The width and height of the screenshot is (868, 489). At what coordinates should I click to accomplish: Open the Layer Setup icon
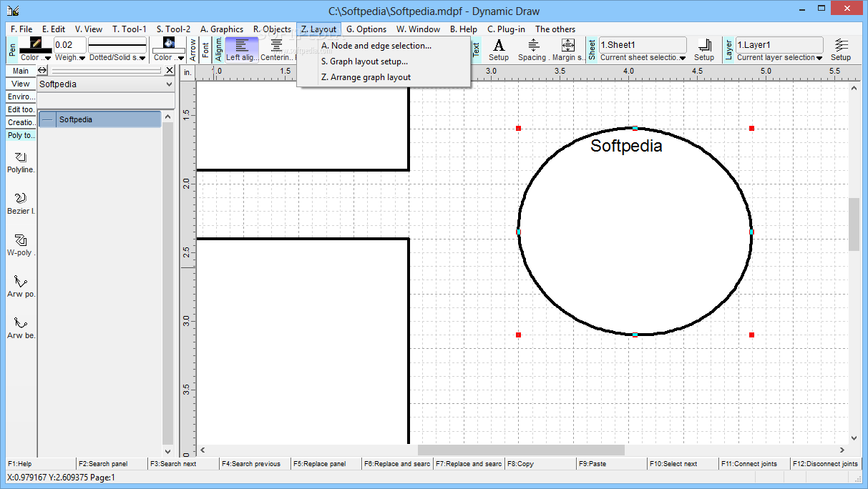[841, 49]
